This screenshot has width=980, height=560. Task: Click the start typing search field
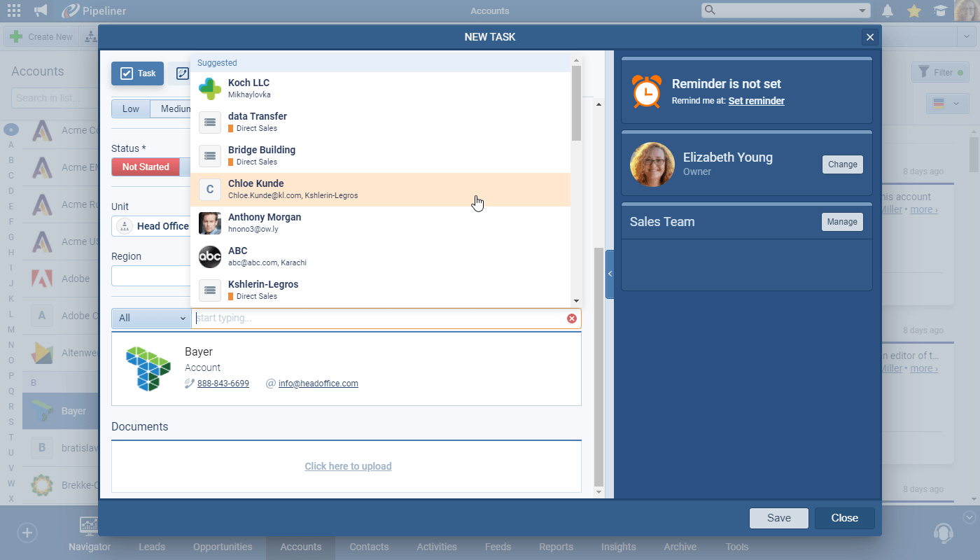click(378, 318)
